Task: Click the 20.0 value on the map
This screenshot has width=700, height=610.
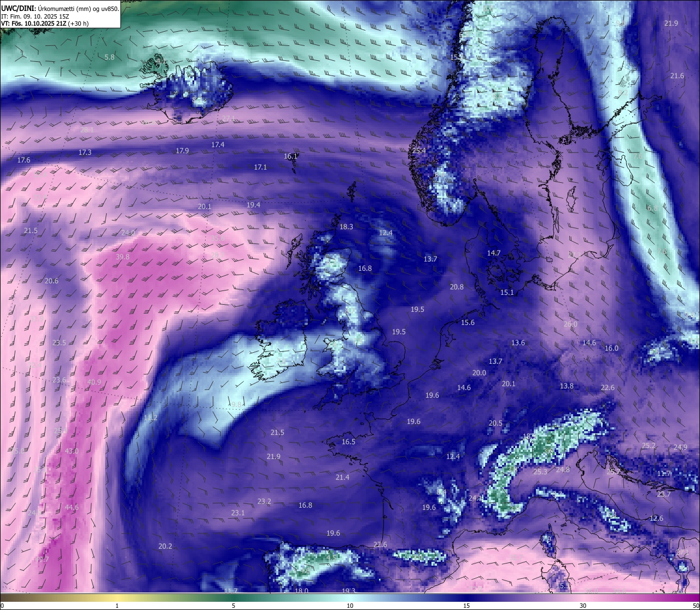Action: coord(479,373)
